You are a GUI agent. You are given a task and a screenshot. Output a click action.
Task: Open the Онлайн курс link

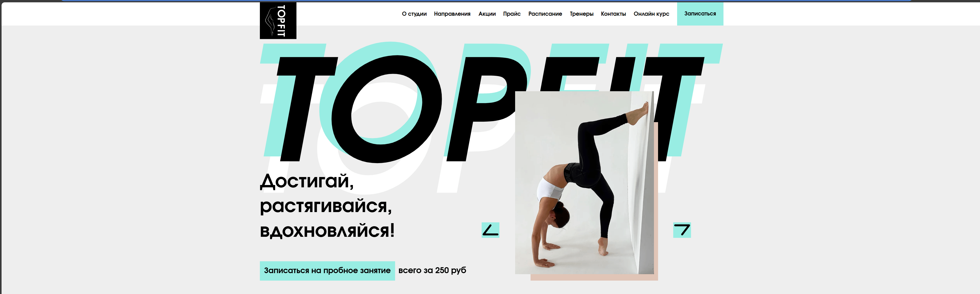651,14
